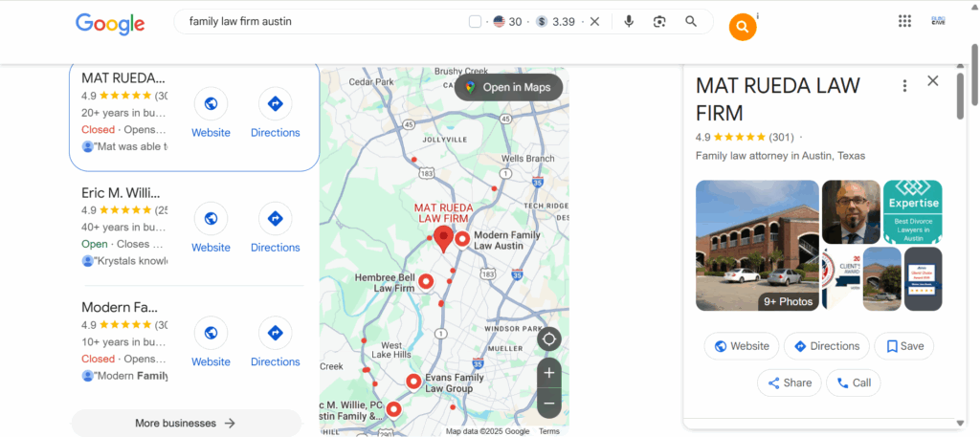The width and height of the screenshot is (980, 437).
Task: View the attorney portrait photo
Action: click(x=851, y=212)
